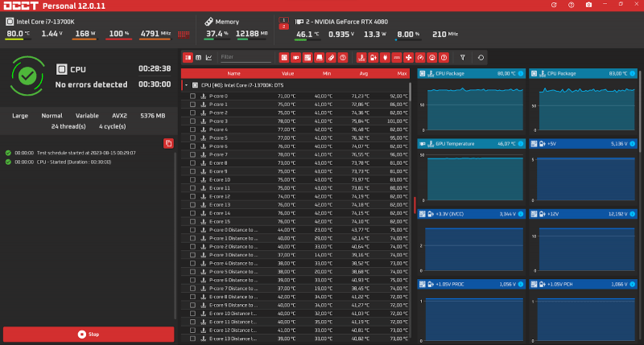The width and height of the screenshot is (644, 345).
Task: Enable the P-core 3 row checkbox
Action: coord(192,121)
